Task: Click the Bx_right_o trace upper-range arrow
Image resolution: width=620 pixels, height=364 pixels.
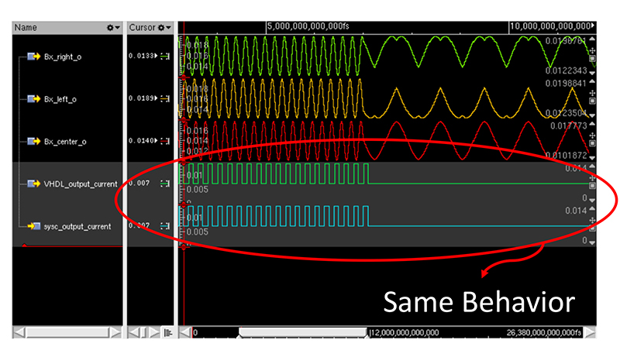Action: click(x=593, y=39)
